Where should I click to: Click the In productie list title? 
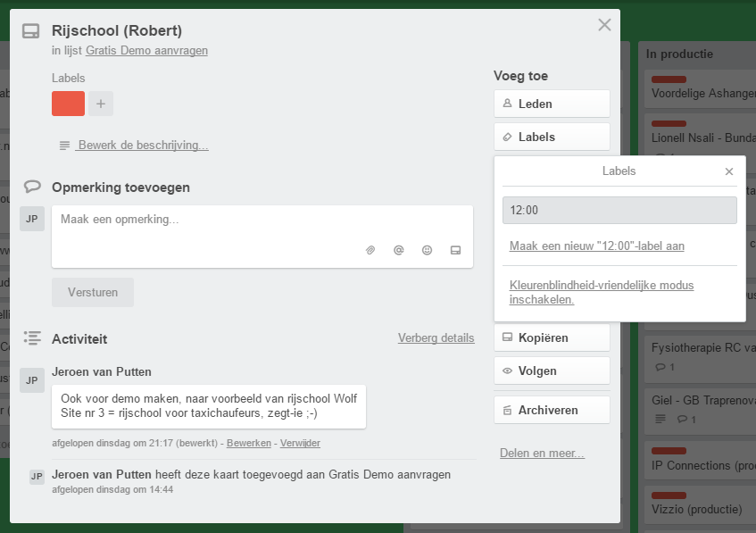click(x=679, y=54)
